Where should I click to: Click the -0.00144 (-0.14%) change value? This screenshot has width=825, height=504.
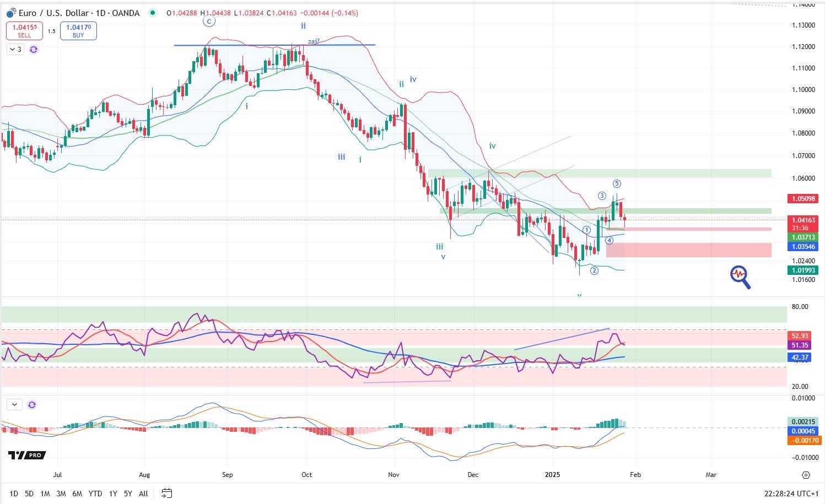[x=329, y=13]
